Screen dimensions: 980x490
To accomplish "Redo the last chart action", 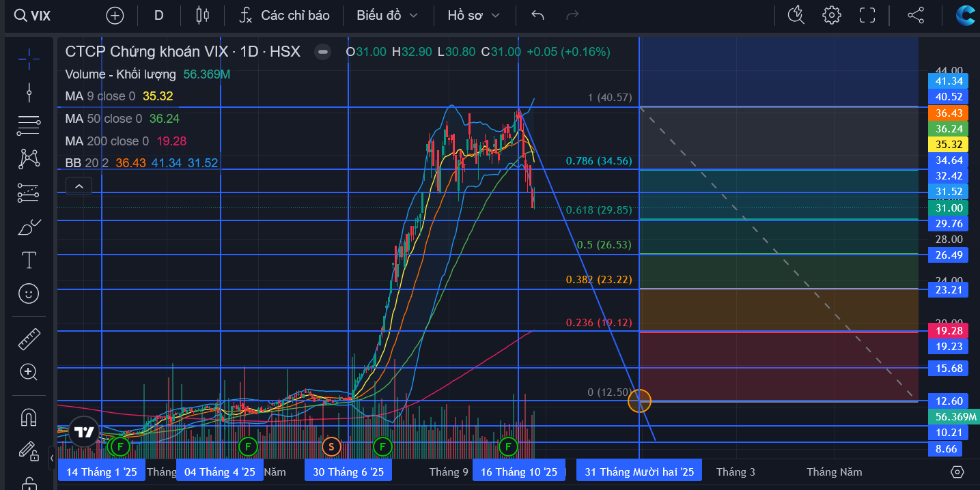I will coord(572,15).
